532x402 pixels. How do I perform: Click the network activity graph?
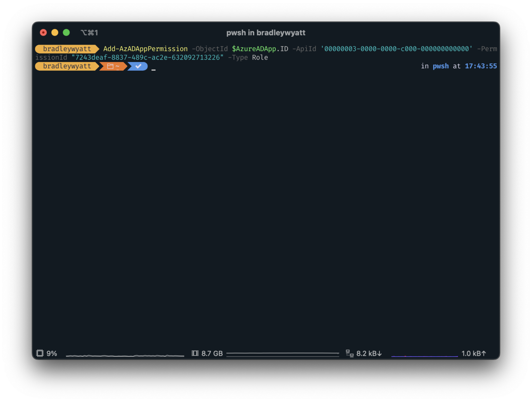click(x=425, y=356)
